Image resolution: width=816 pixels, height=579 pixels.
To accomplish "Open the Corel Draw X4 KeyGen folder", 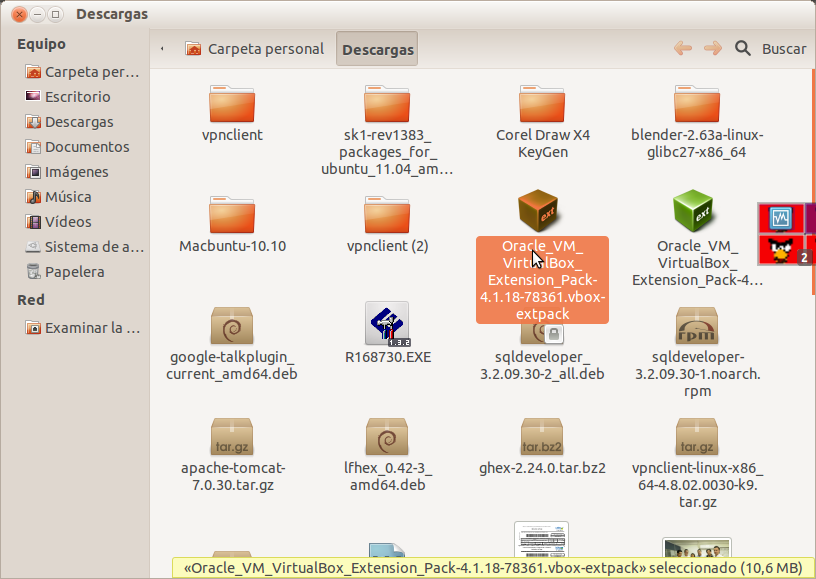I will point(542,104).
